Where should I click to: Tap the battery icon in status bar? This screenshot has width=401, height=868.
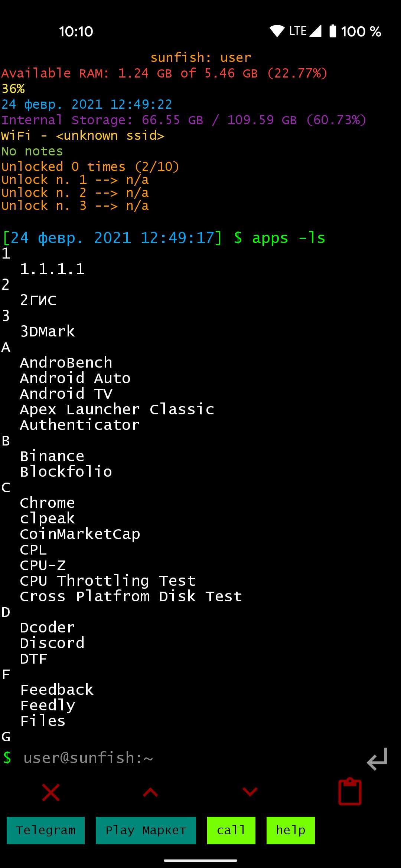tap(333, 31)
